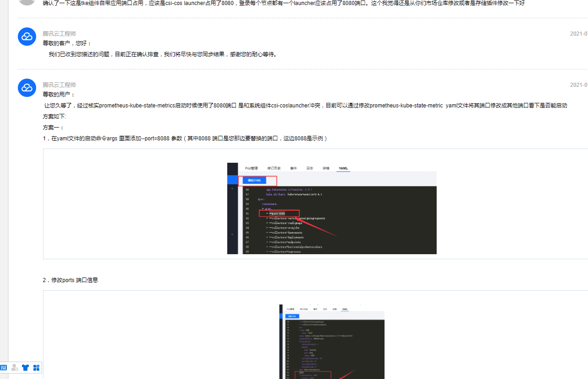
Task: Click the line '我们已收到您描述的问题'
Action: (x=163, y=54)
